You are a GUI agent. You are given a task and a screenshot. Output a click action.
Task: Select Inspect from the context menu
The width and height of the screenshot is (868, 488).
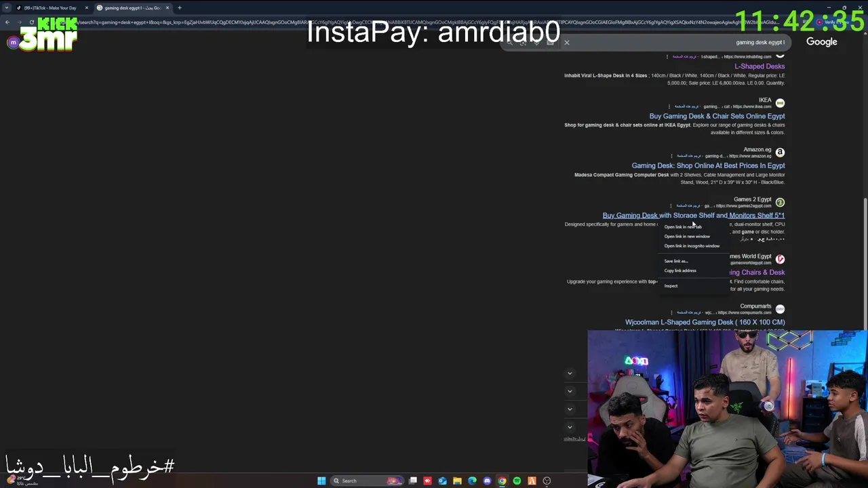[693, 286]
